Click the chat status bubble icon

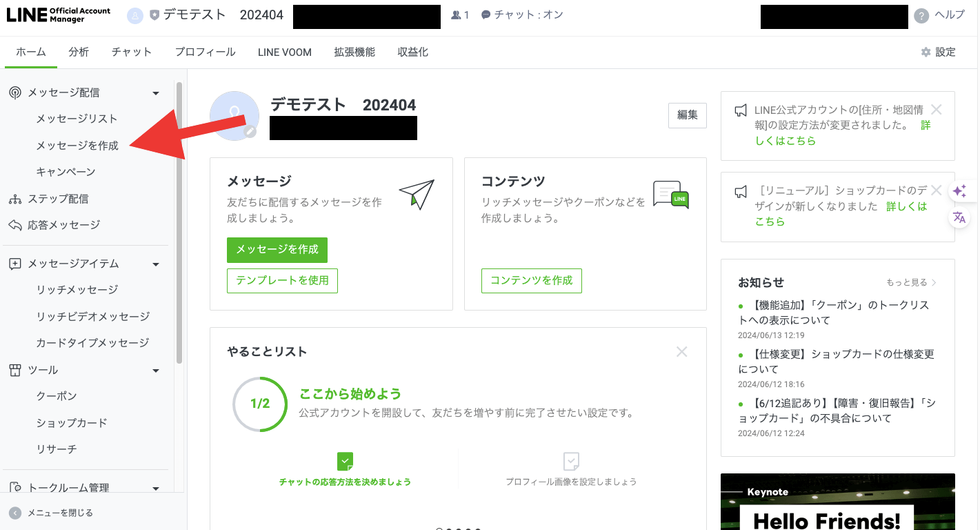pos(486,15)
